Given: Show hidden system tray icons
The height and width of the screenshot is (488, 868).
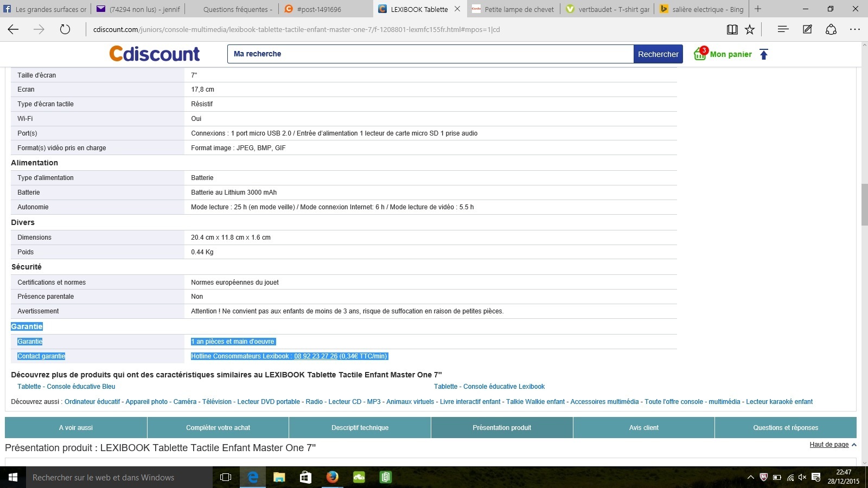Looking at the screenshot, I should [750, 477].
